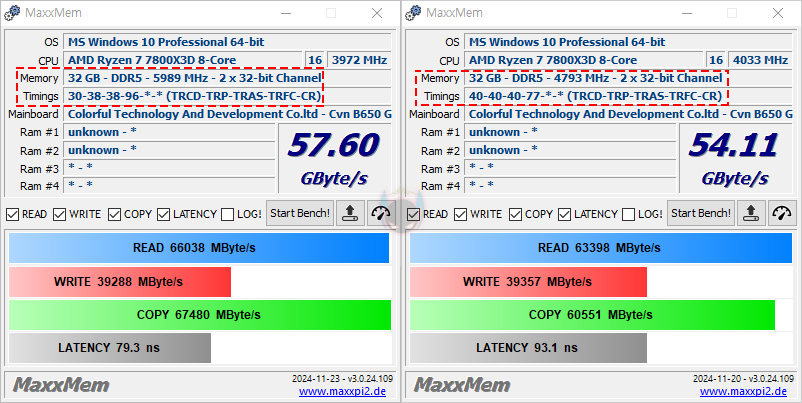This screenshot has height=403, width=802.
Task: Click COPY 60551 MByte/s bar
Action: [592, 315]
